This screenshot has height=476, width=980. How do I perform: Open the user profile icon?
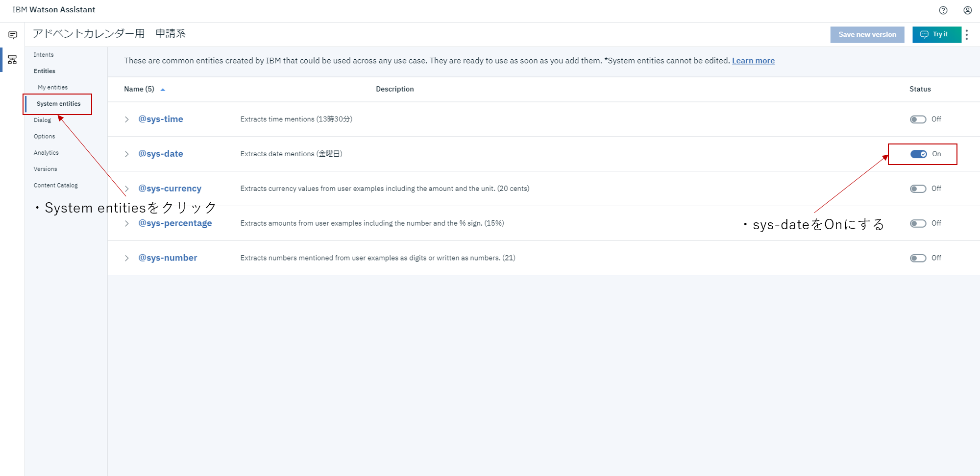click(x=968, y=10)
